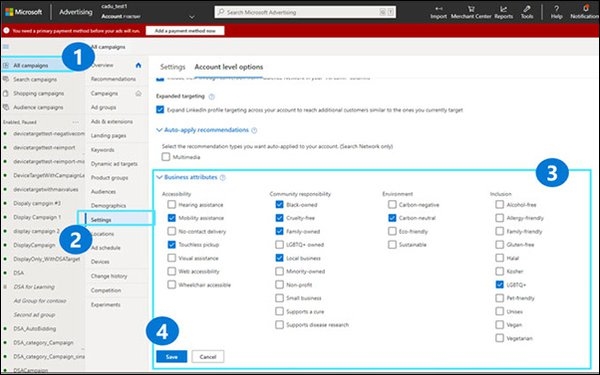
Task: Open Keywords in the side menu
Action: [x=103, y=150]
